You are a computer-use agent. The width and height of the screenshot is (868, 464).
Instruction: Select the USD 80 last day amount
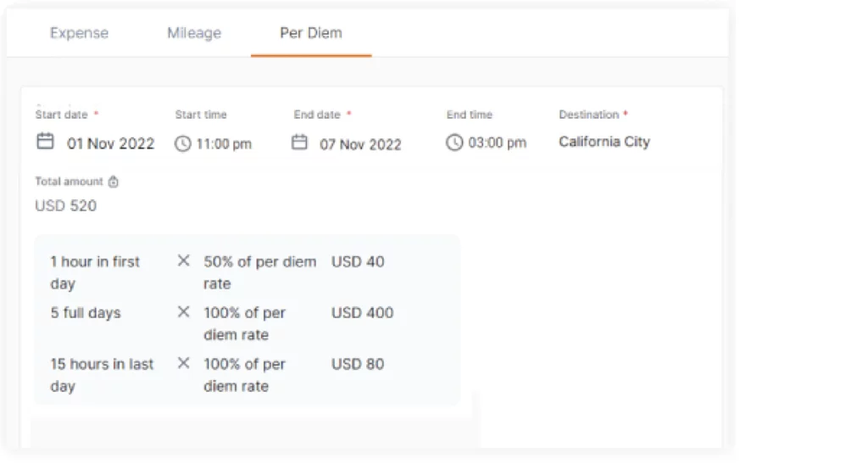[x=358, y=364]
